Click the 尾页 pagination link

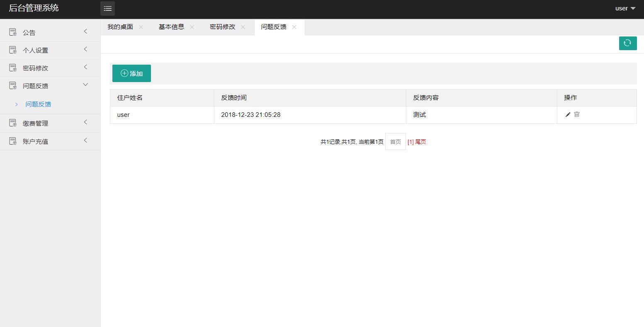pyautogui.click(x=420, y=141)
